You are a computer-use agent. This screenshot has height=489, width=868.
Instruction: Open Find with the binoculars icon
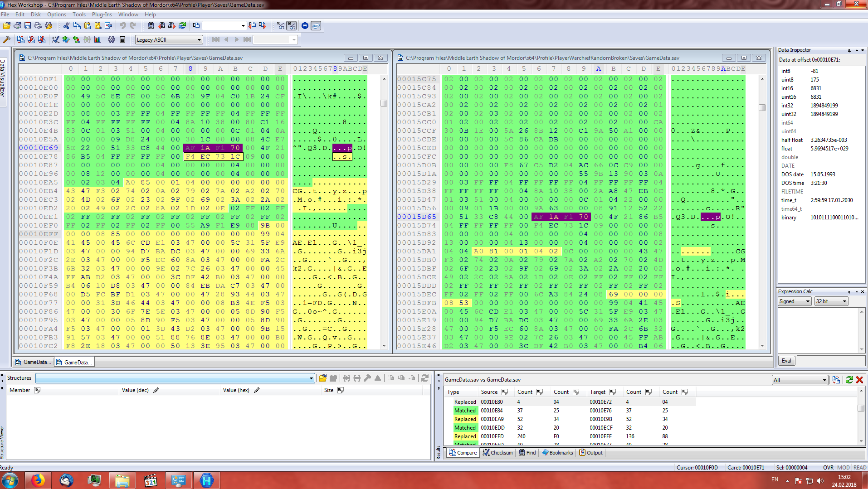pyautogui.click(x=151, y=26)
